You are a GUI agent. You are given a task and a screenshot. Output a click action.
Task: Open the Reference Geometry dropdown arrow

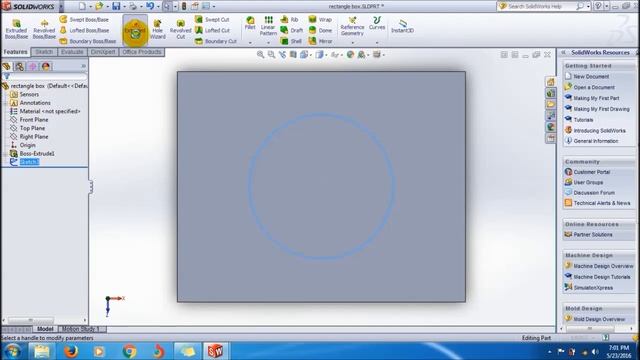point(352,42)
